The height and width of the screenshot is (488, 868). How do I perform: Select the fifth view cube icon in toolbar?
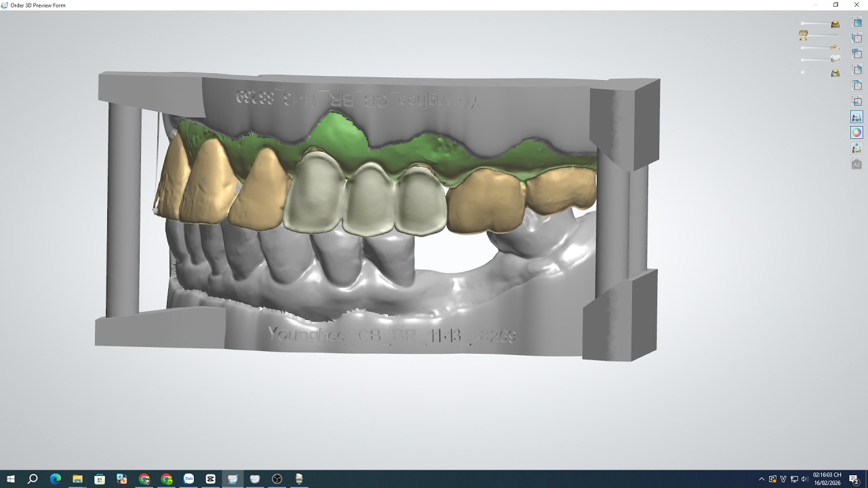pos(857,85)
